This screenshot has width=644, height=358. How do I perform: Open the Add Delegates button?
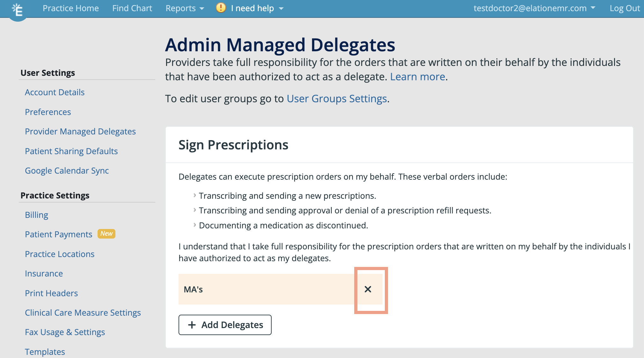click(225, 325)
